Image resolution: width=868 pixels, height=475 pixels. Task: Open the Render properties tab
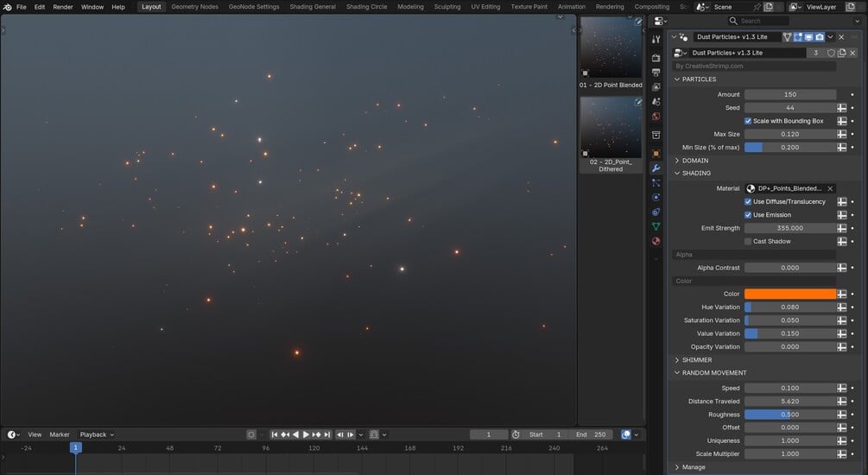[x=656, y=58]
